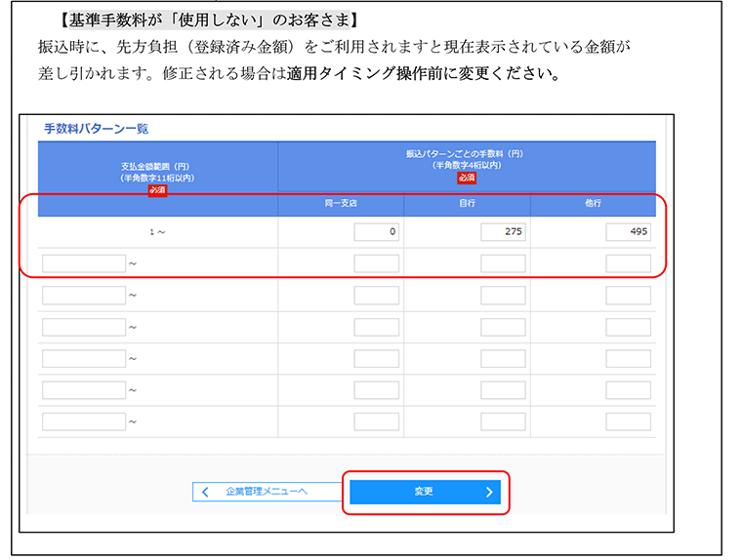Focus the fourth row's 自行 fee field
Image resolution: width=742 pixels, height=560 pixels.
coord(503,327)
